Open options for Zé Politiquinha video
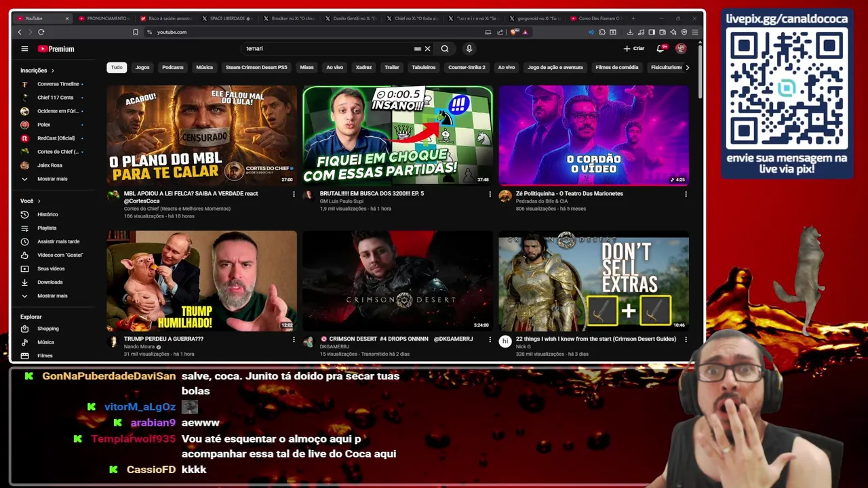The image size is (868, 488). (686, 194)
